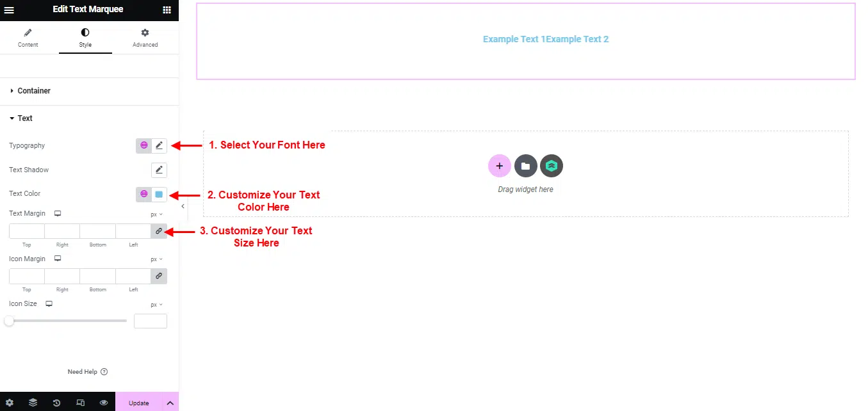Toggle the Text Margin link values button
The image size is (868, 411).
(x=159, y=231)
